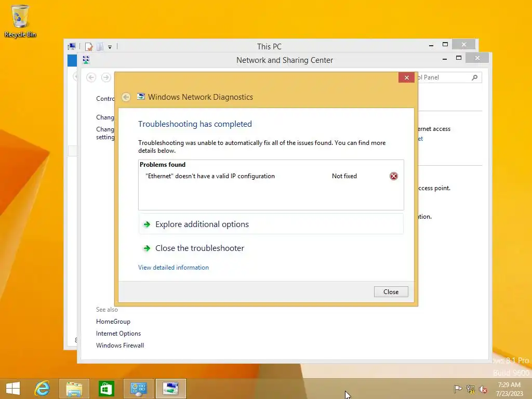This screenshot has width=532, height=399.
Task: Click the Troubleshooting has completed heading
Action: tap(195, 124)
